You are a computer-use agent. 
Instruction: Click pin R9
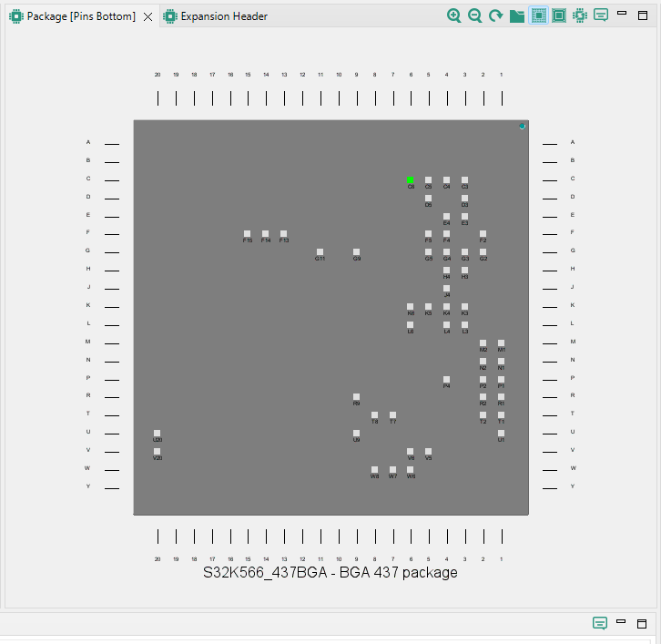click(x=356, y=397)
